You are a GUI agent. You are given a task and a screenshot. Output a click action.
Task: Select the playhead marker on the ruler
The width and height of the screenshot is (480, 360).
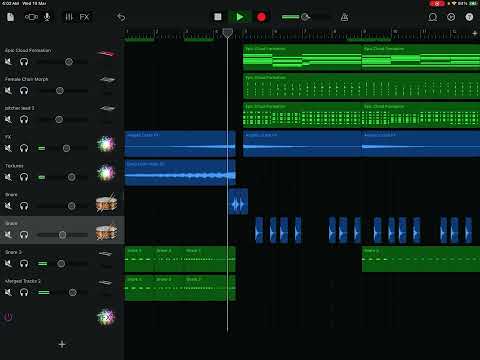click(x=227, y=33)
